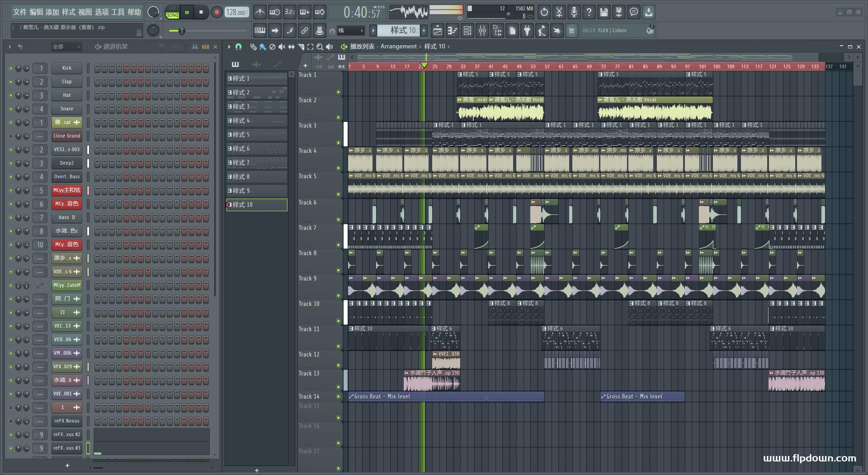Toggle graph editor icon in channel rack
Image resolution: width=868 pixels, height=475 pixels.
[x=195, y=47]
